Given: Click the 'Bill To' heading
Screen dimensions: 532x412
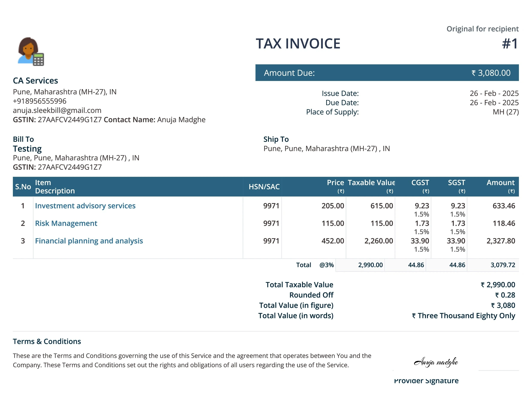Looking at the screenshot, I should click(23, 139).
